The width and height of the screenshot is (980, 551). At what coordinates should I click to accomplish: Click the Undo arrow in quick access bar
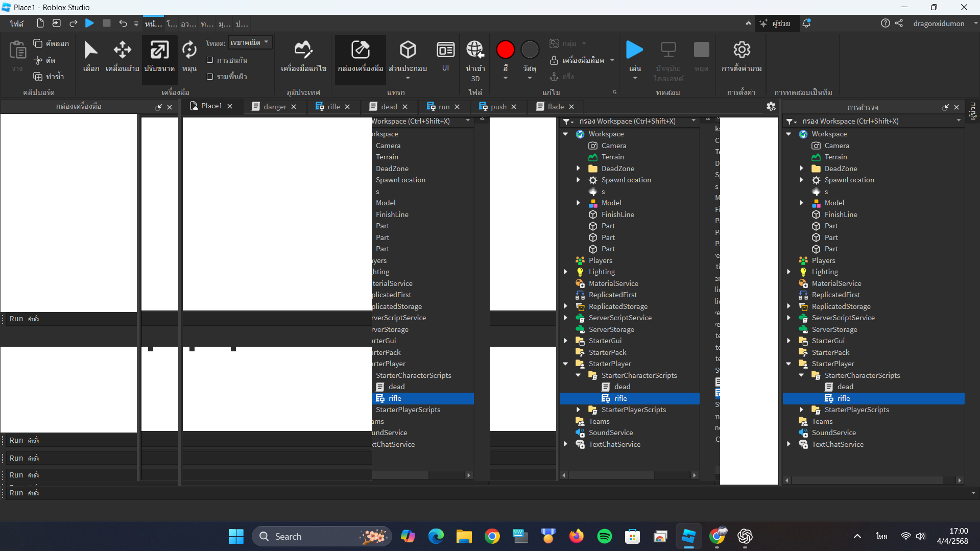[123, 23]
